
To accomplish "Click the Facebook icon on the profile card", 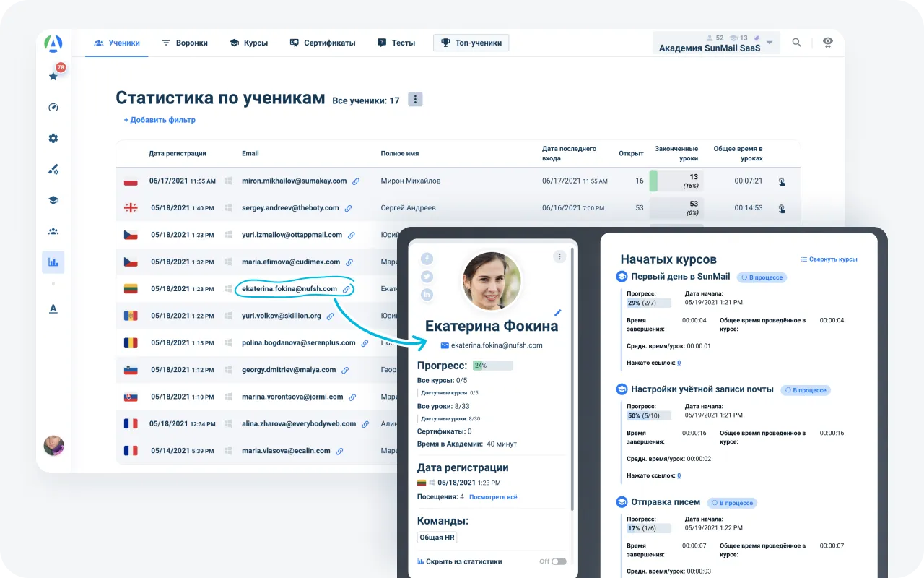I will 427,259.
